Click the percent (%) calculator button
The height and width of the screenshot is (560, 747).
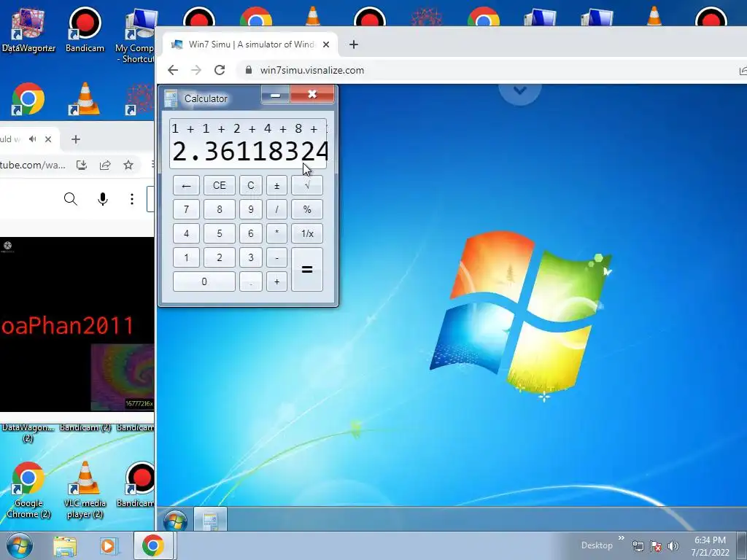[307, 209]
